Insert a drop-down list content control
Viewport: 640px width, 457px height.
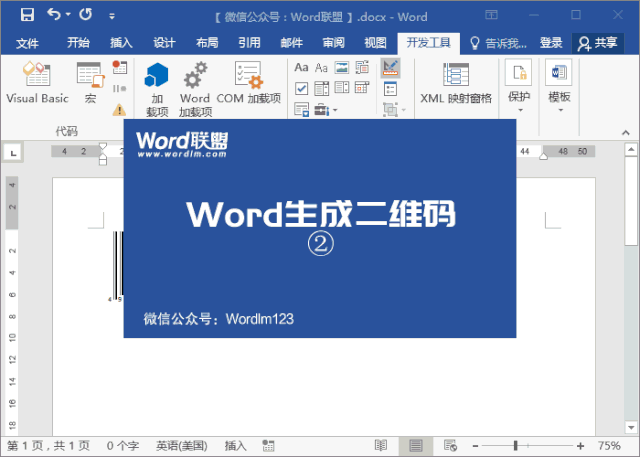click(342, 87)
